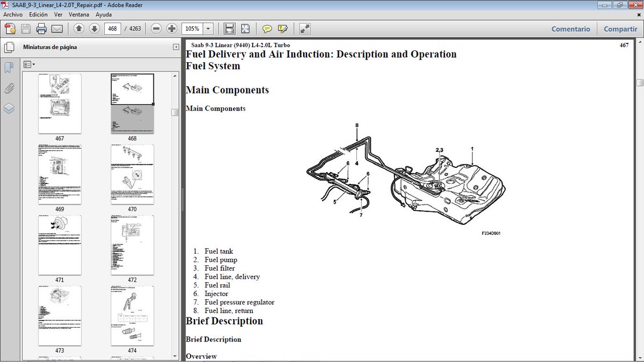Image resolution: width=644 pixels, height=362 pixels.
Task: Open the Edición menu
Action: [39, 14]
